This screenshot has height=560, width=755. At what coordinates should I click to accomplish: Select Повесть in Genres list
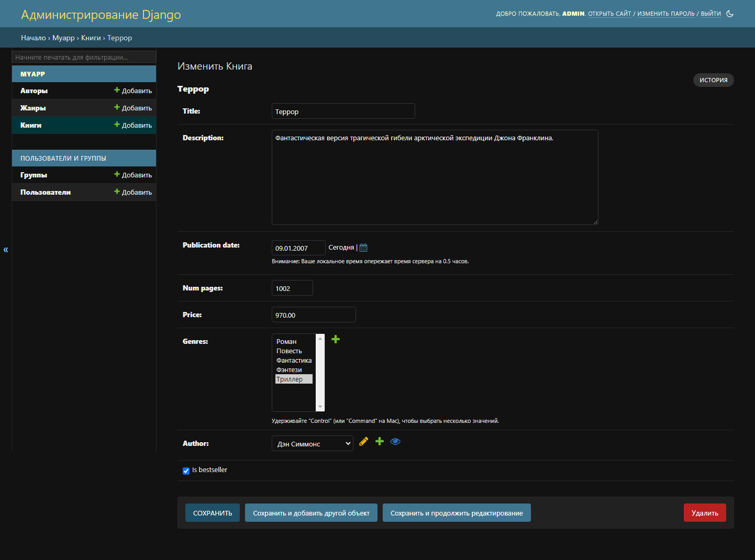(x=294, y=351)
